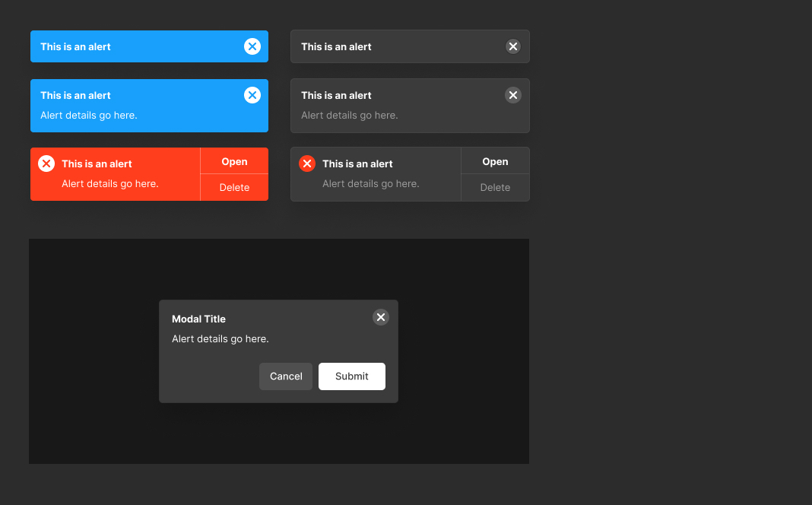
Task: Click the red error icon in the dark alert
Action: 306,164
